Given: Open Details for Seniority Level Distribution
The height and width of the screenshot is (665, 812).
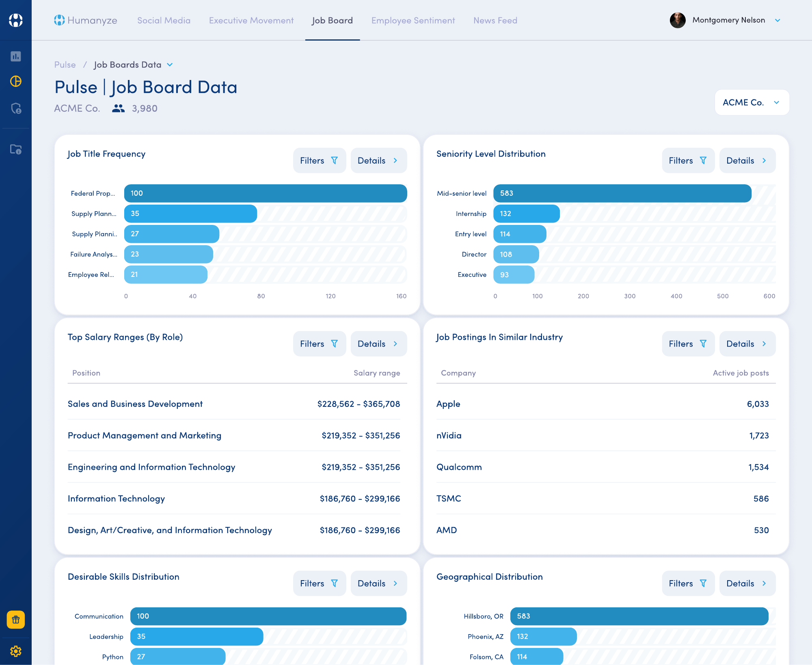Looking at the screenshot, I should coord(747,160).
